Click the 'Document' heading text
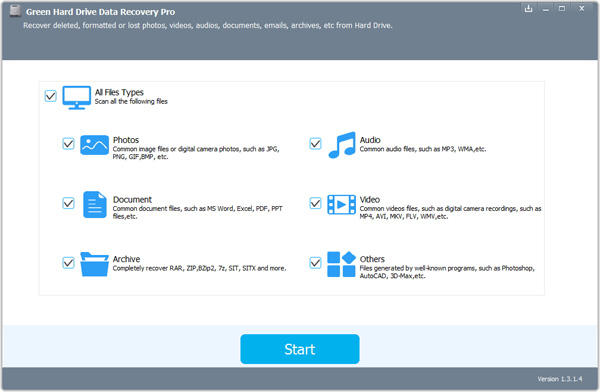This screenshot has width=600, height=392. pyautogui.click(x=132, y=199)
